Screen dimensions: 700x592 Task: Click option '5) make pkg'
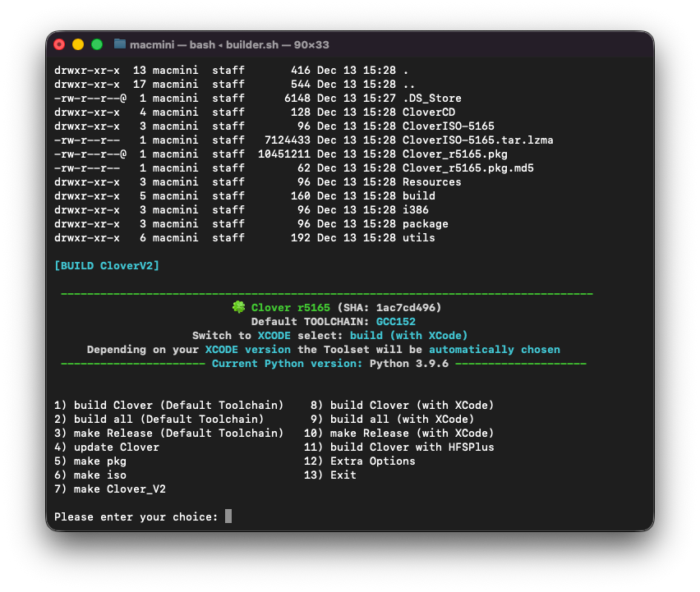pyautogui.click(x=90, y=461)
